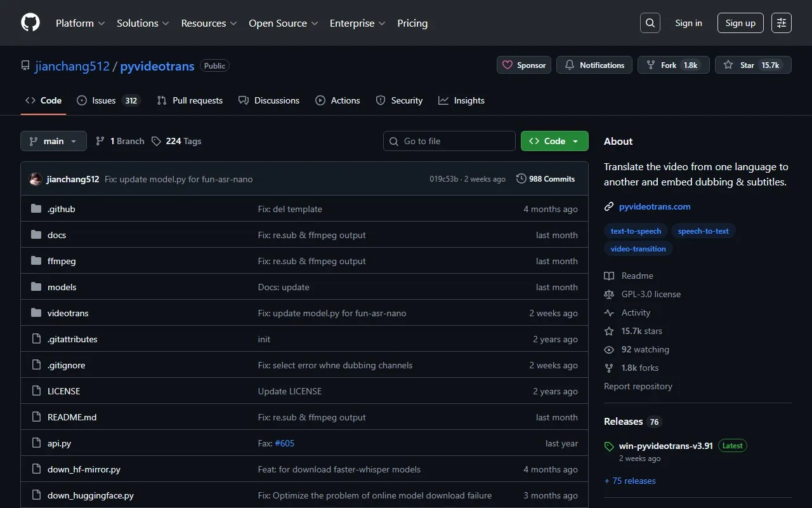Click the Notifications bell button
The image size is (812, 508).
[594, 65]
